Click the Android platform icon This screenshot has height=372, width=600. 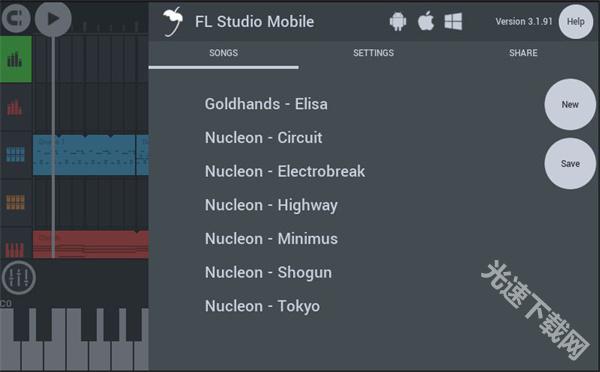(398, 21)
